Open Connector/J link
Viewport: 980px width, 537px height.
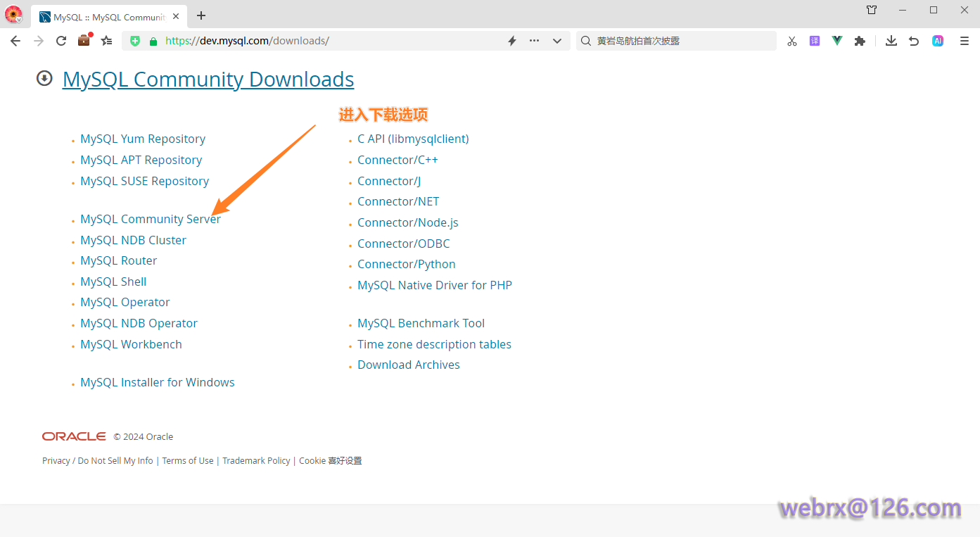coord(389,182)
